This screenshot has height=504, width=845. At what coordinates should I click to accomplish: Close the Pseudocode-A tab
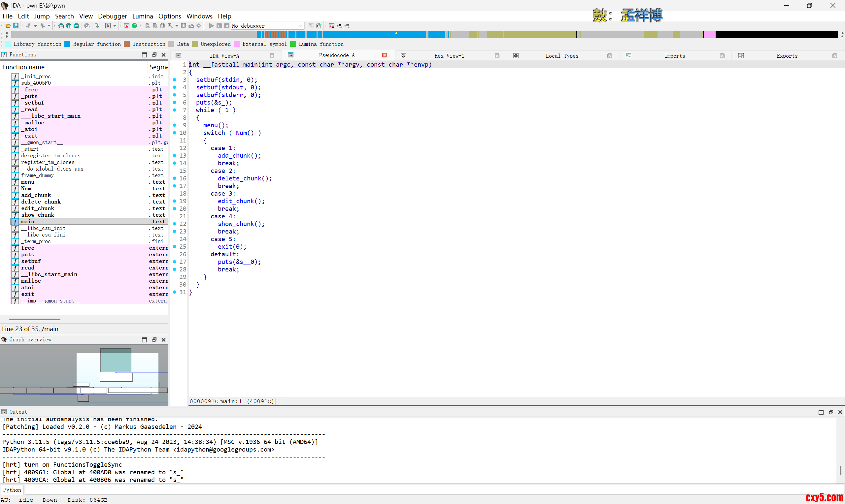point(384,55)
